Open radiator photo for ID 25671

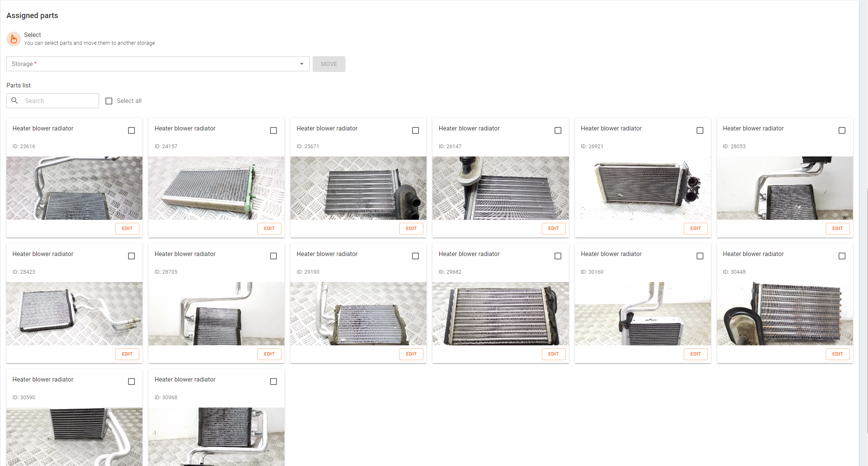click(x=358, y=188)
